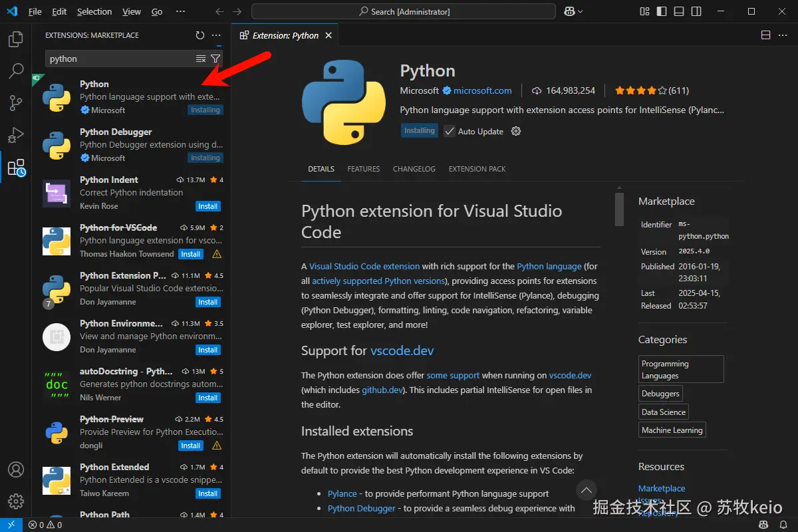The image size is (798, 532).
Task: Open Run and Debug view
Action: pyautogui.click(x=15, y=135)
